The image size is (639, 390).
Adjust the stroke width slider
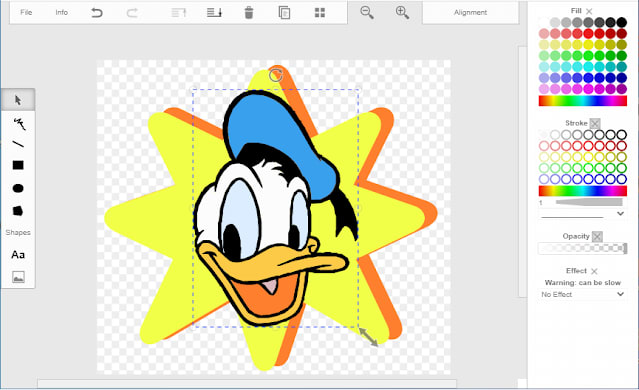pyautogui.click(x=588, y=203)
